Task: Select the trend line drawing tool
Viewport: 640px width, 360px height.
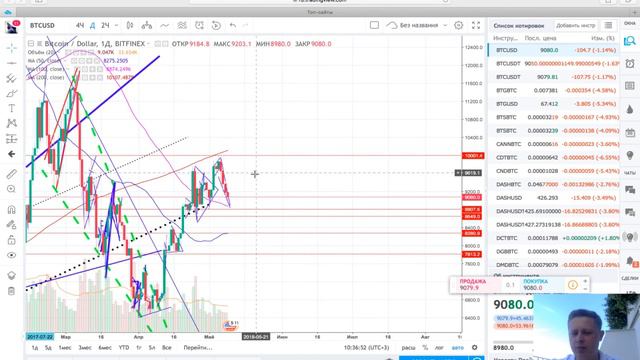Action: (11, 63)
